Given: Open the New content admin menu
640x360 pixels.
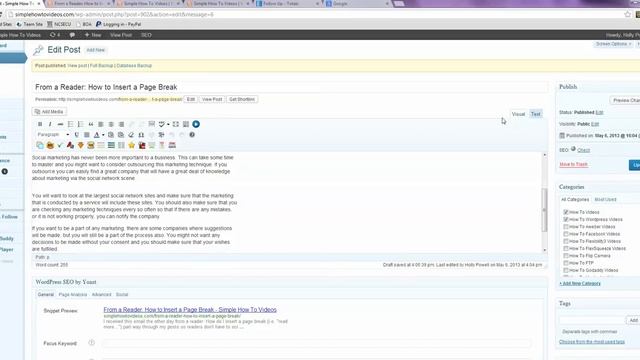Looking at the screenshot, I should [93, 35].
